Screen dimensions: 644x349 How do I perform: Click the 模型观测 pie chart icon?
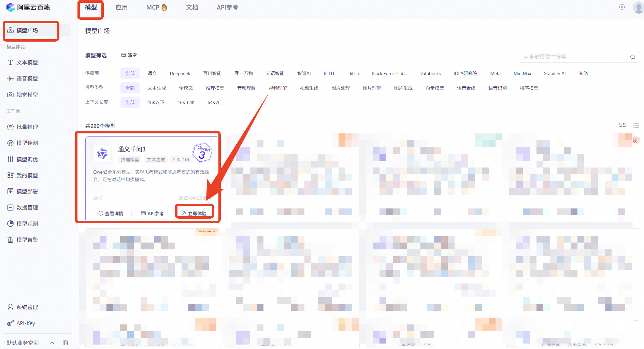coord(11,224)
